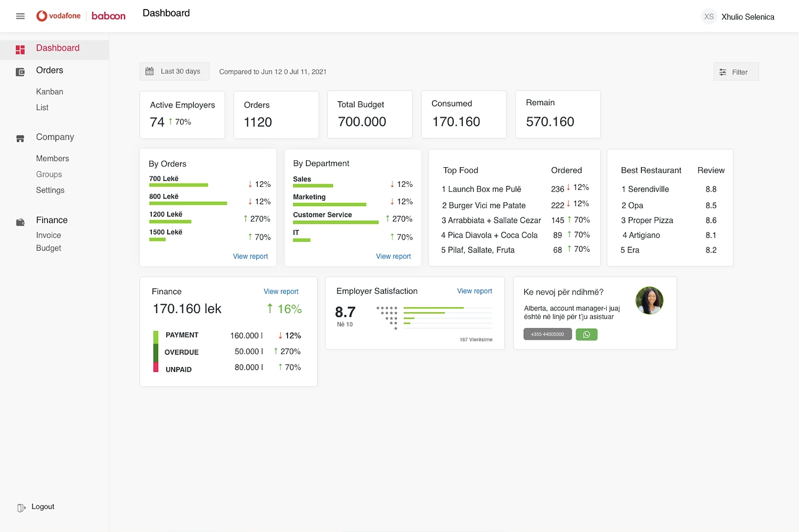Image resolution: width=799 pixels, height=532 pixels.
Task: View the By Orders report
Action: point(250,256)
